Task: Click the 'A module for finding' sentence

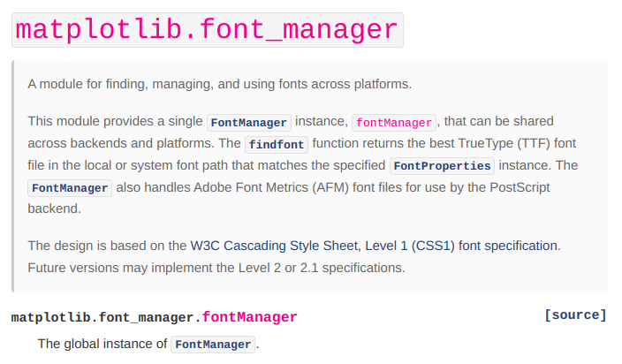Action: click(219, 84)
